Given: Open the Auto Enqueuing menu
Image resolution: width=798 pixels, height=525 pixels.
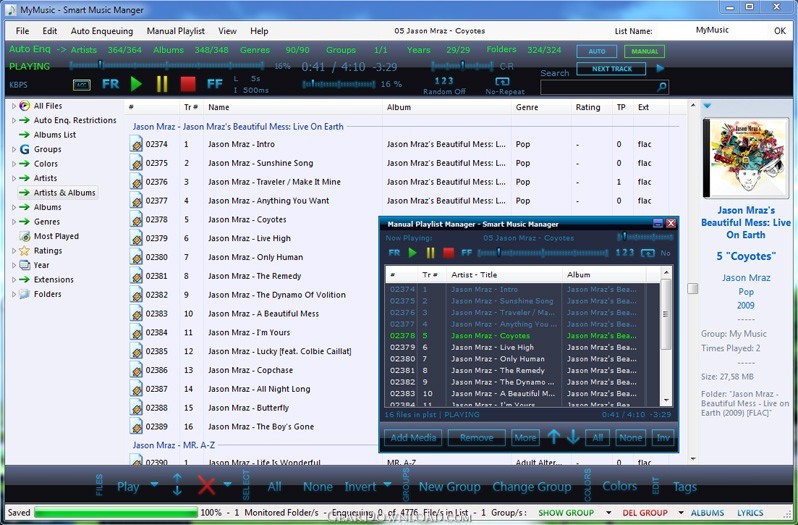Looking at the screenshot, I should tap(102, 31).
